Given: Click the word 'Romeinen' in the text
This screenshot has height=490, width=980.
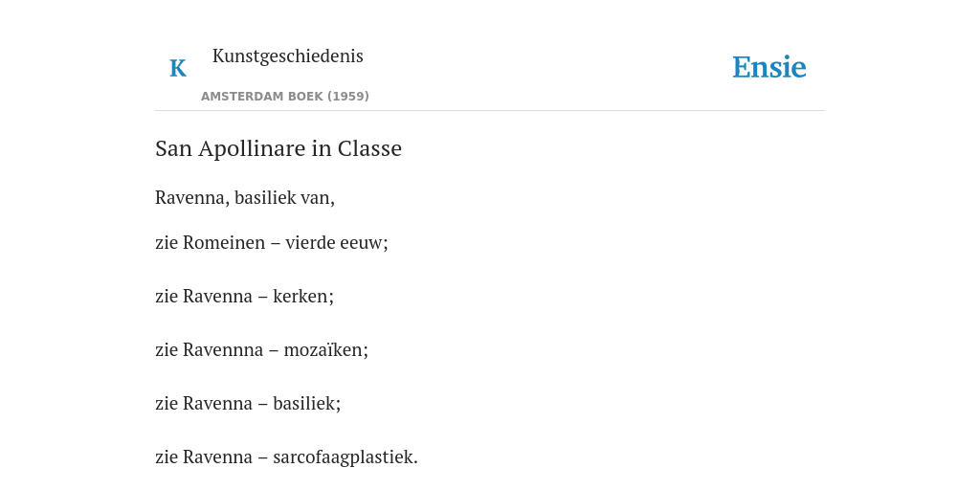Looking at the screenshot, I should coord(224,242).
